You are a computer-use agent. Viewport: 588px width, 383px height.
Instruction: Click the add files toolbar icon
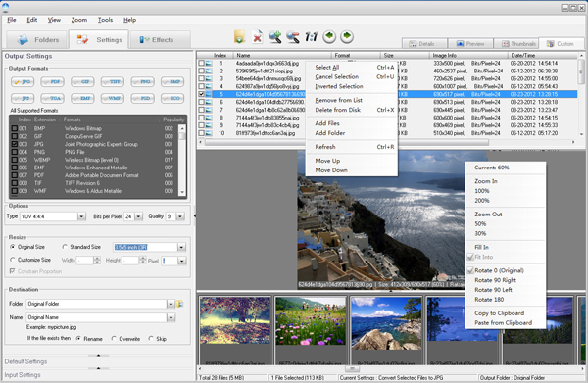click(x=239, y=36)
